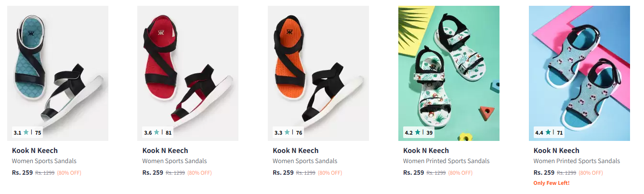Image resolution: width=644 pixels, height=194 pixels.
Task: Click the Only Few Left label
Action: (x=552, y=183)
